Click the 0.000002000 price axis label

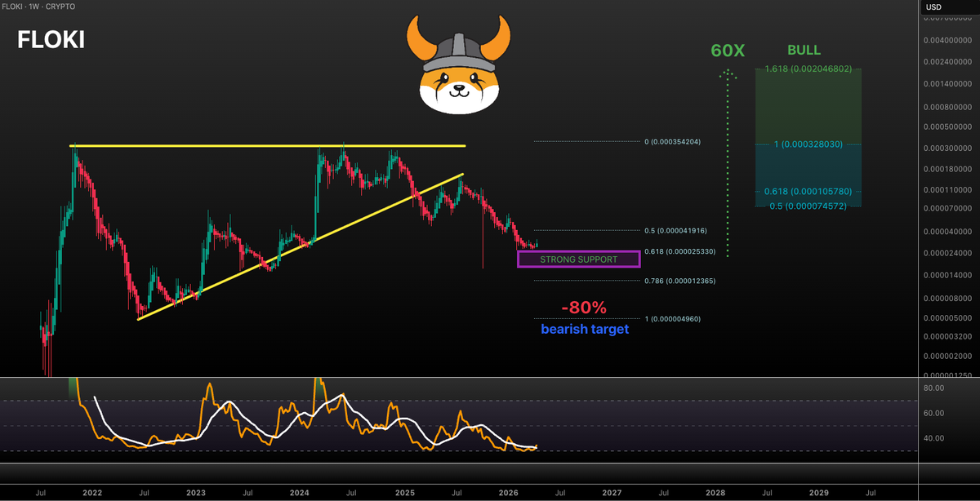click(947, 357)
